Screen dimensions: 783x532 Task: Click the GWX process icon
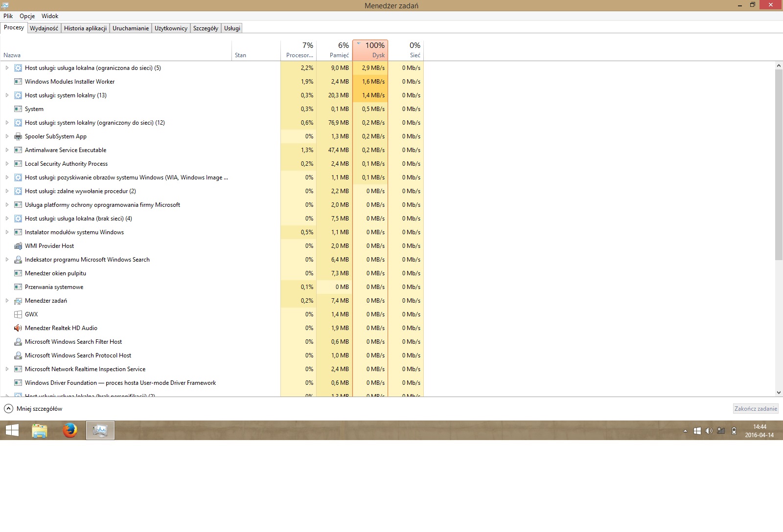18,314
